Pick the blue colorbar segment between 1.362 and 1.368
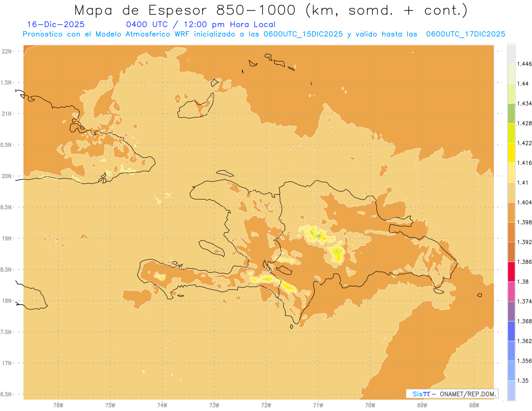This screenshot has height=411, width=532. 511,331
